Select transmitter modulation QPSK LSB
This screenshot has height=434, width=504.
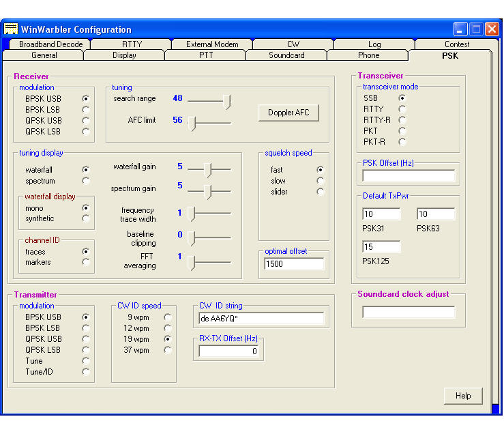(x=85, y=349)
